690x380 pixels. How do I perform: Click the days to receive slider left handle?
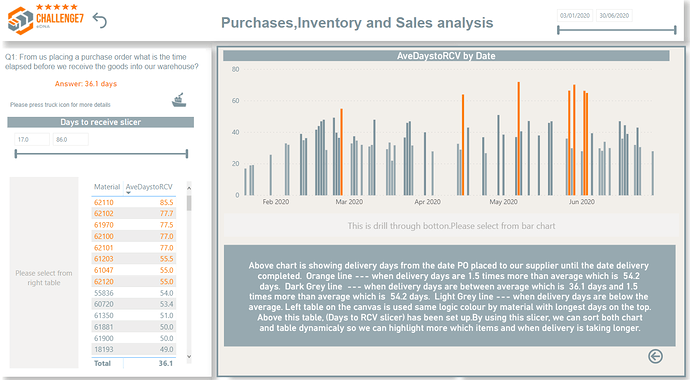tap(16, 153)
